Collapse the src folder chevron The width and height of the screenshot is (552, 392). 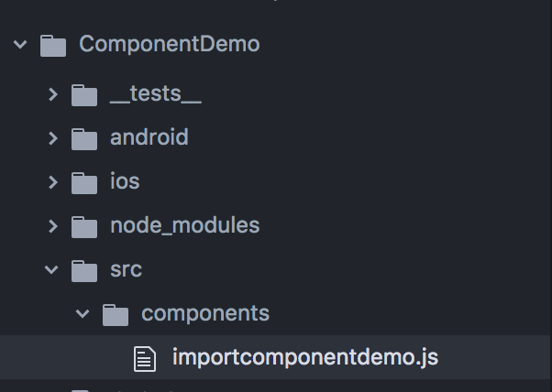[x=51, y=270]
